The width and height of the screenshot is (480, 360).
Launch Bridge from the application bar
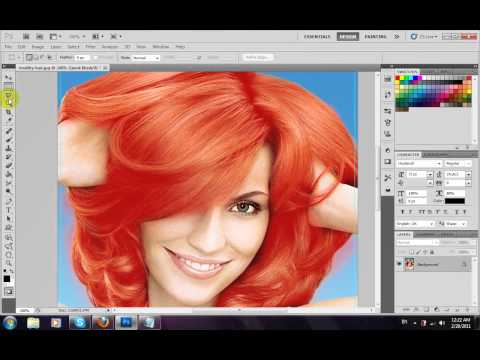coord(26,37)
